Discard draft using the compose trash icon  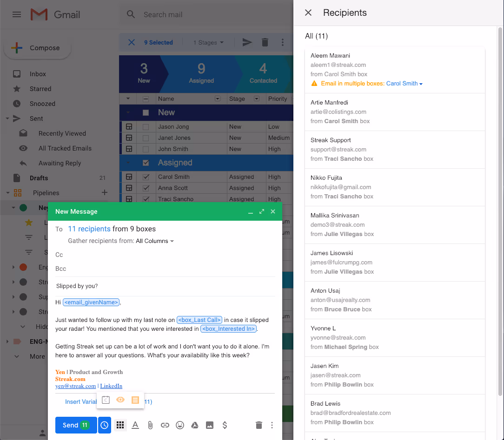[259, 425]
